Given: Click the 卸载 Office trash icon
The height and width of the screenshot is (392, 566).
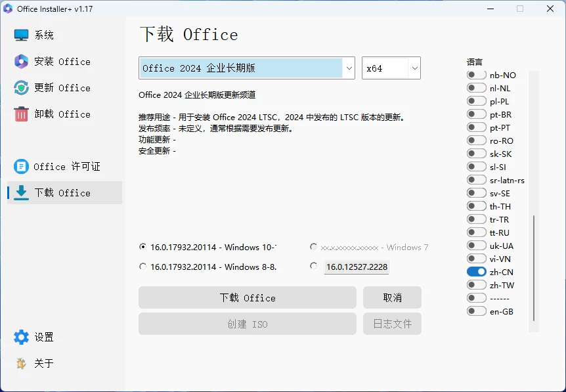Looking at the screenshot, I should 22,114.
